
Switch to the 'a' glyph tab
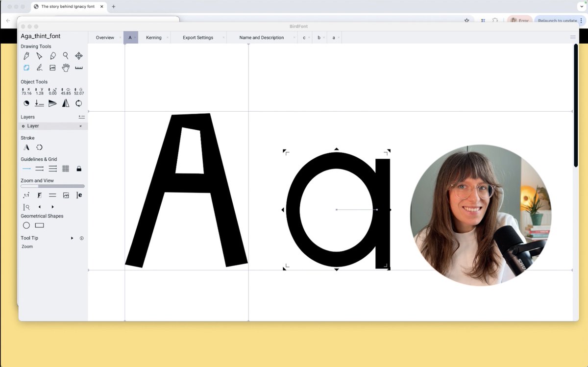(334, 38)
